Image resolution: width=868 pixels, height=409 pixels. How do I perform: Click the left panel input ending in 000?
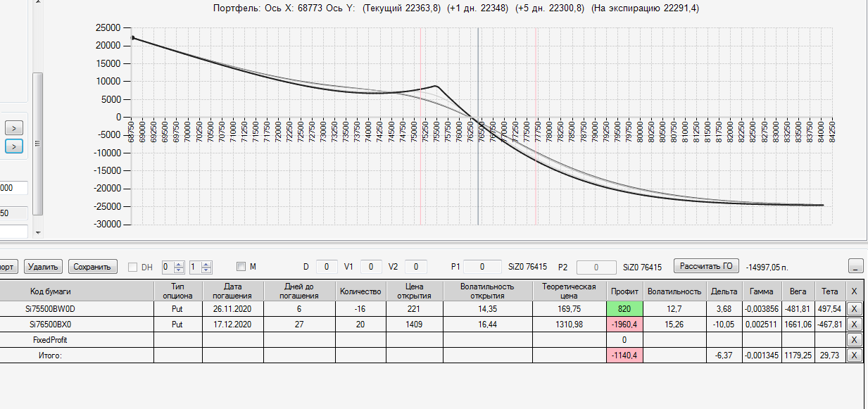tap(14, 189)
